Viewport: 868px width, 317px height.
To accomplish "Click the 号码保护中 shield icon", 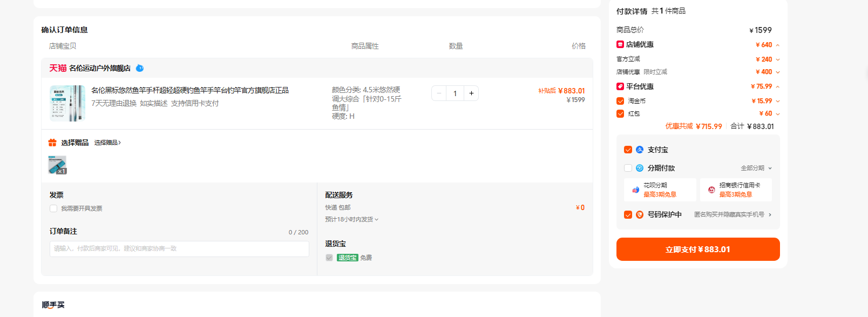I will 640,214.
